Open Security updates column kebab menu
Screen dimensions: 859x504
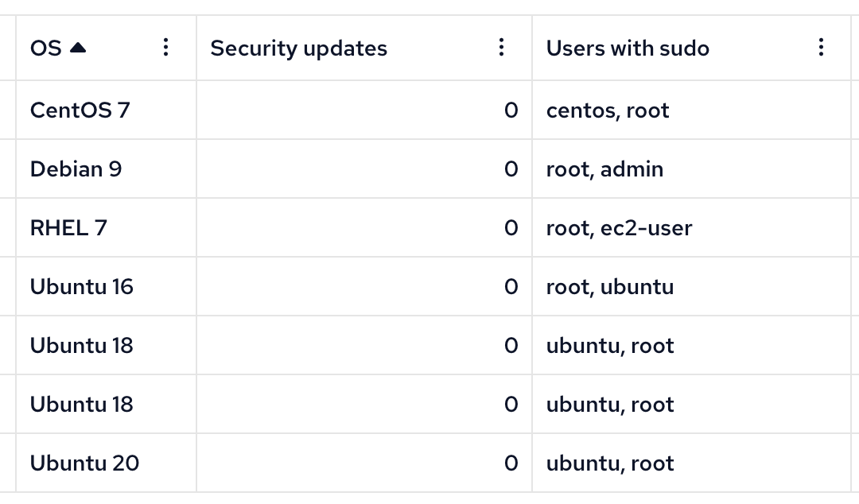[501, 48]
